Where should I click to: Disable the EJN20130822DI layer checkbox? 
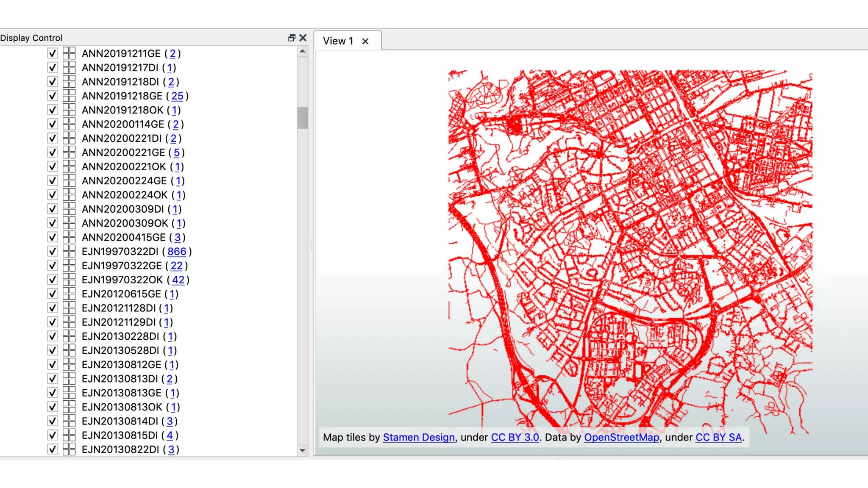[52, 449]
